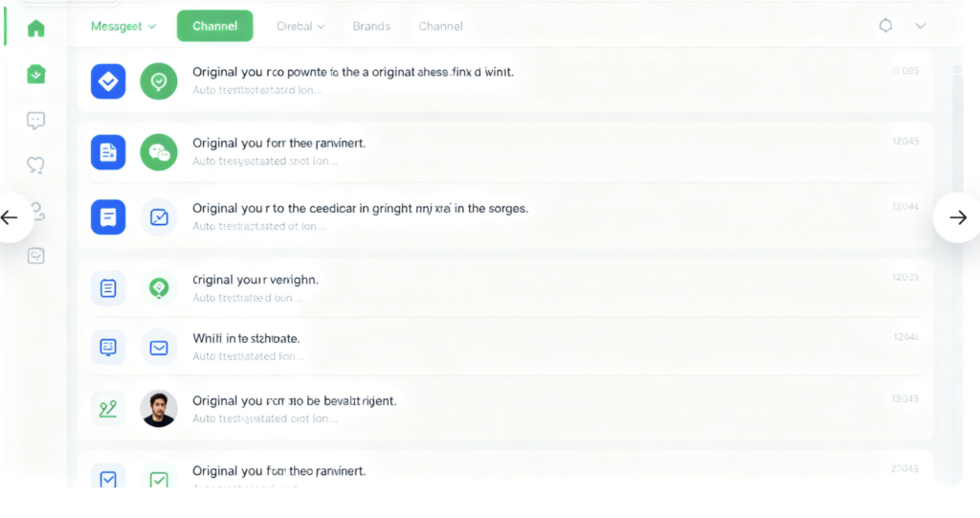Click the envelope icon beside "Whit in te stzhivate"

pyautogui.click(x=159, y=348)
